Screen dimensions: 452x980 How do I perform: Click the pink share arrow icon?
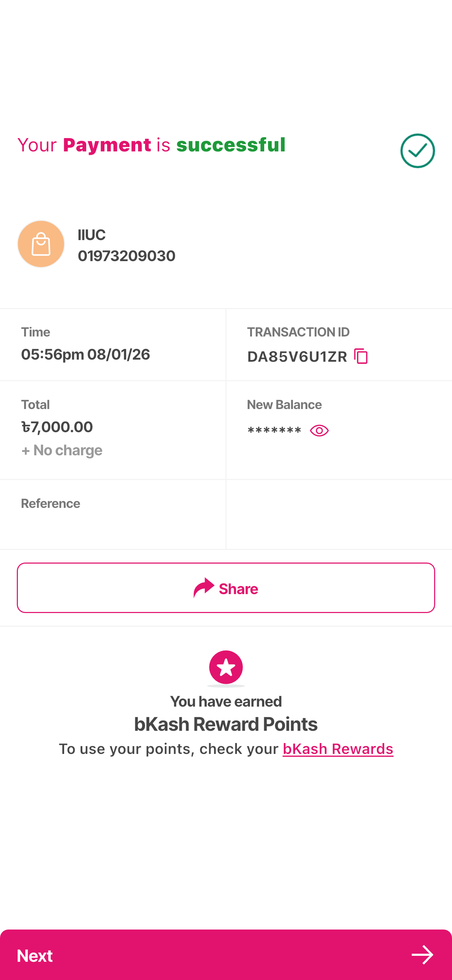click(x=204, y=588)
